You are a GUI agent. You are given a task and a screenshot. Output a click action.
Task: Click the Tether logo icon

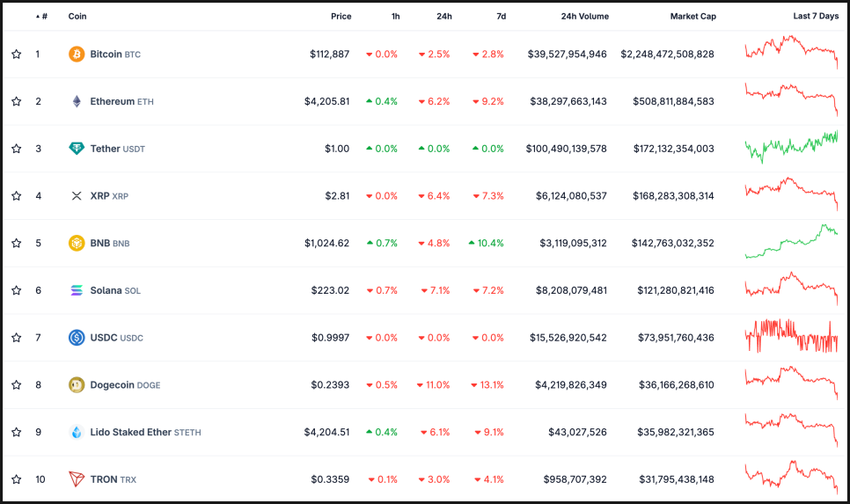[x=77, y=149]
